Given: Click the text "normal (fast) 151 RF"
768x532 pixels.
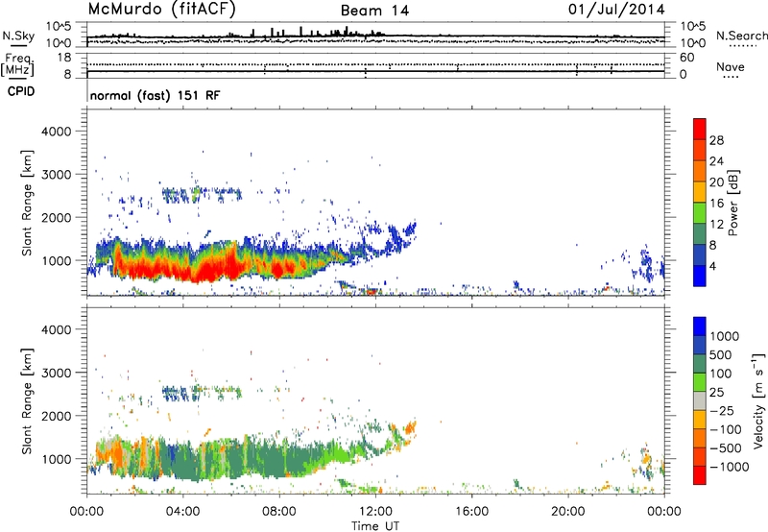Looking at the screenshot, I should tap(155, 95).
